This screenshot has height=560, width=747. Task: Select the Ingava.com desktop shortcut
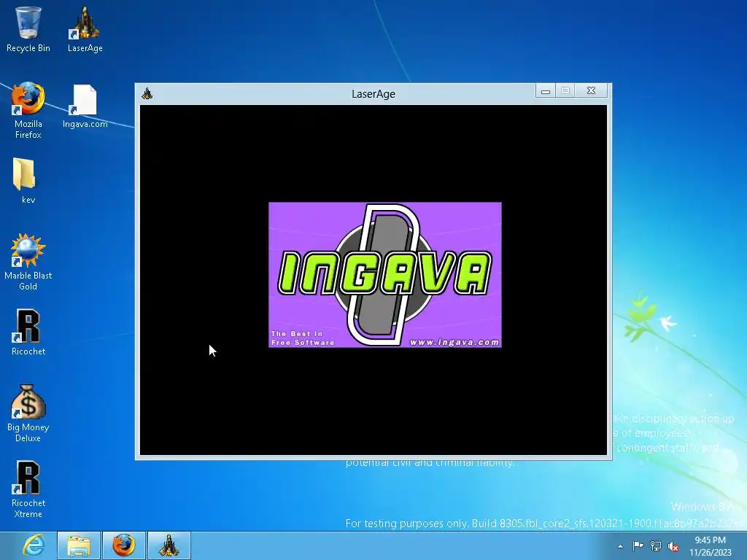click(x=85, y=106)
